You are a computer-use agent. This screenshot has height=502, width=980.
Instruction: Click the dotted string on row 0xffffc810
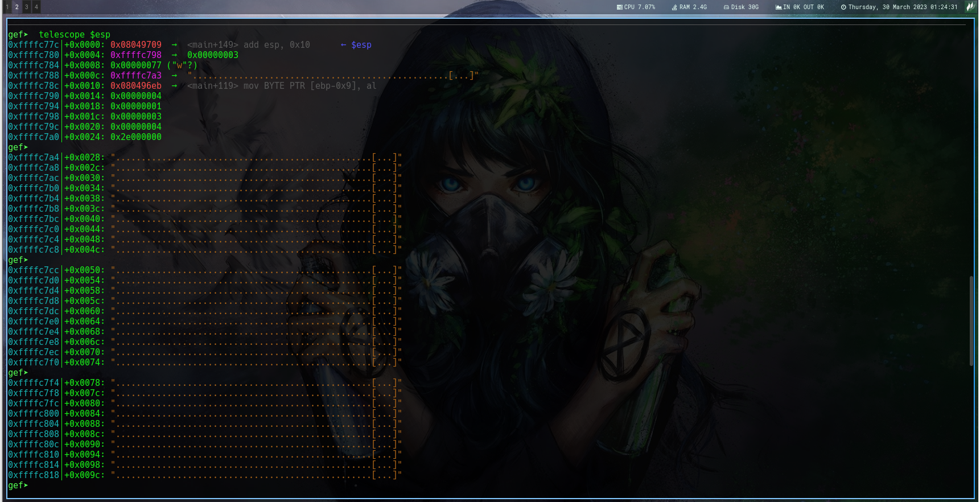[x=257, y=455]
